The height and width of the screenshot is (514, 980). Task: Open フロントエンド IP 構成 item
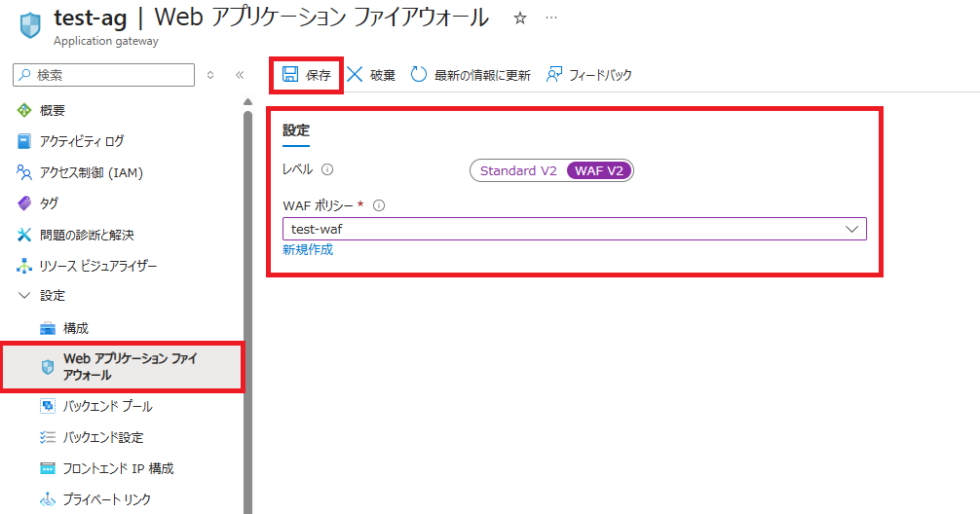click(118, 468)
